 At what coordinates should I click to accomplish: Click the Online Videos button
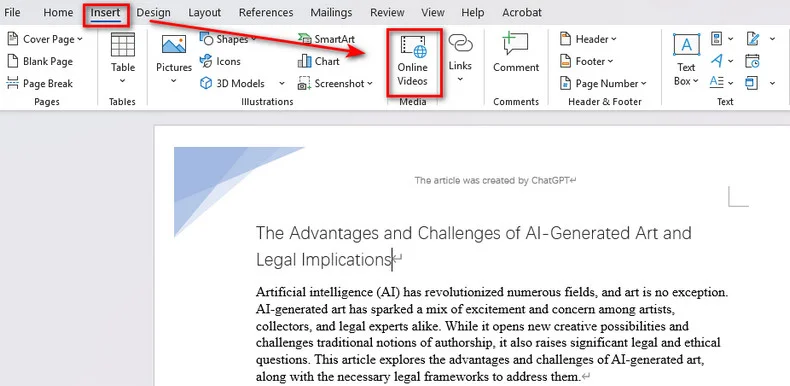[x=413, y=60]
